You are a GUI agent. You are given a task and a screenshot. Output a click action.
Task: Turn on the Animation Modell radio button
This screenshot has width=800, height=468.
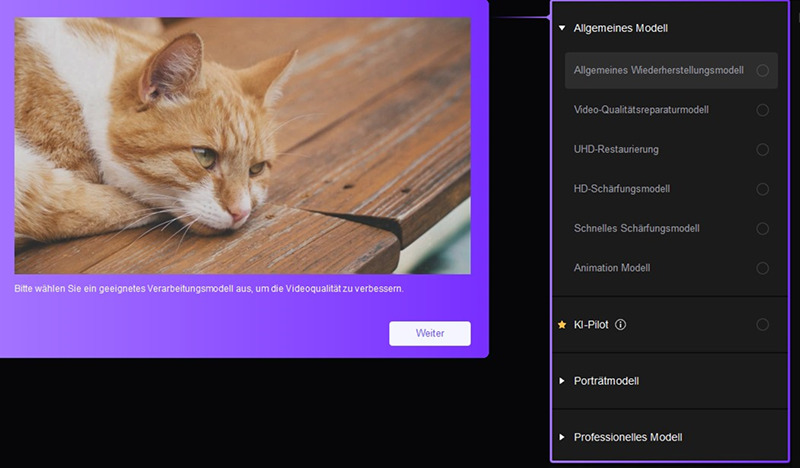pyautogui.click(x=762, y=268)
